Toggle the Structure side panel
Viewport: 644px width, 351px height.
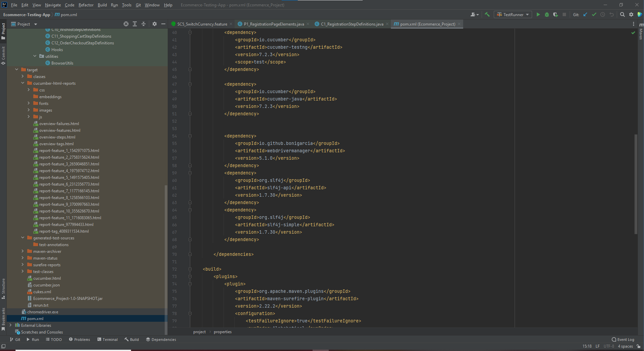click(x=3, y=289)
